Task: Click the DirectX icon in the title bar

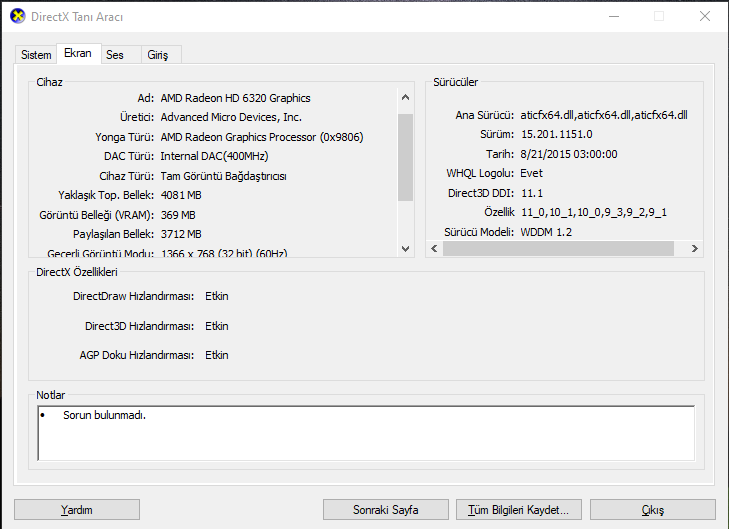Action: coord(17,17)
